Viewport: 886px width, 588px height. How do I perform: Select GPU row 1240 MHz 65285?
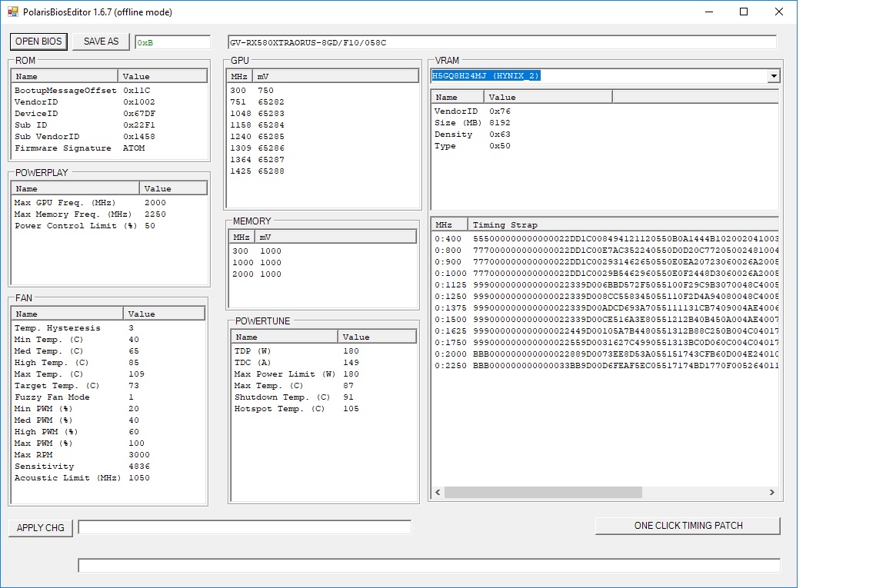[x=323, y=137]
